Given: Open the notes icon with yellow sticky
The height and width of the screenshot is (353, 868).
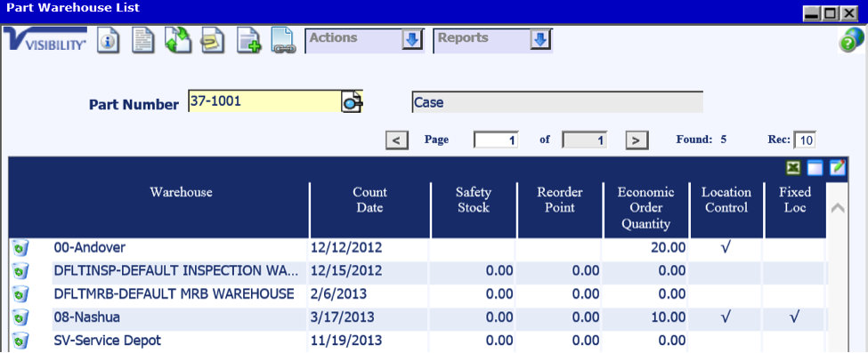Looking at the screenshot, I should [213, 40].
